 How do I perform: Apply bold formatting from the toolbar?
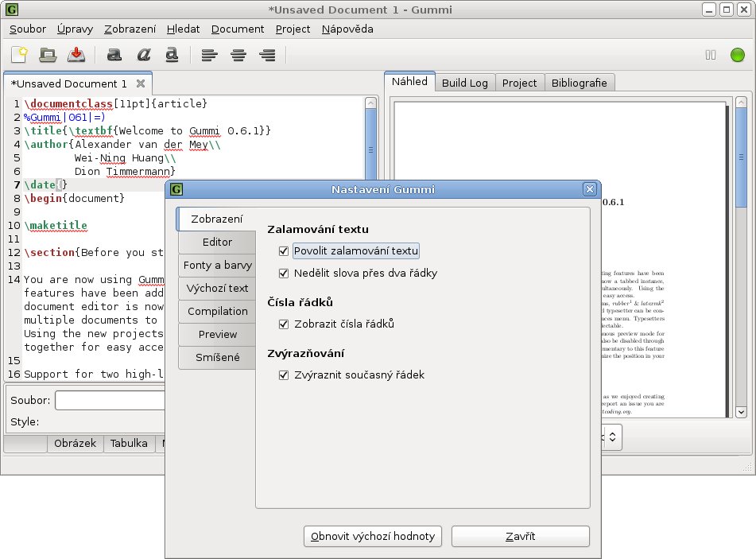[114, 55]
